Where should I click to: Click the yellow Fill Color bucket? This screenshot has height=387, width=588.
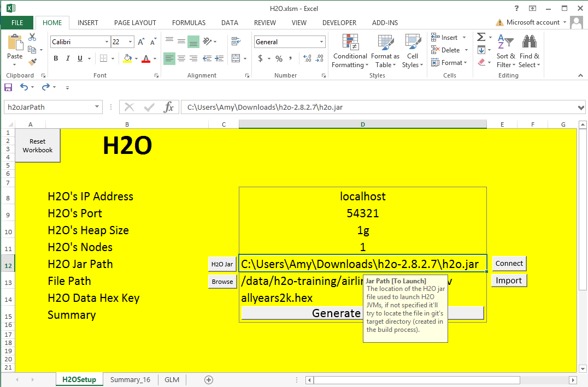(x=127, y=59)
